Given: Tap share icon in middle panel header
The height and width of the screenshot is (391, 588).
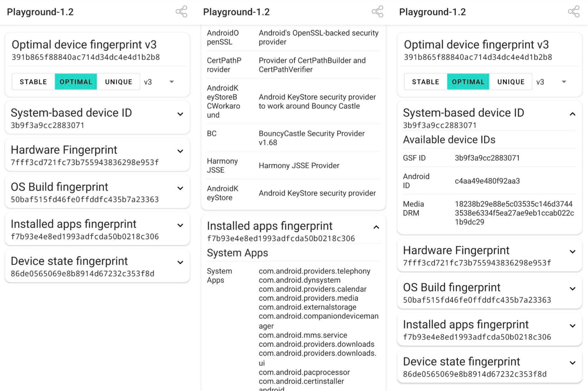Looking at the screenshot, I should 377,11.
